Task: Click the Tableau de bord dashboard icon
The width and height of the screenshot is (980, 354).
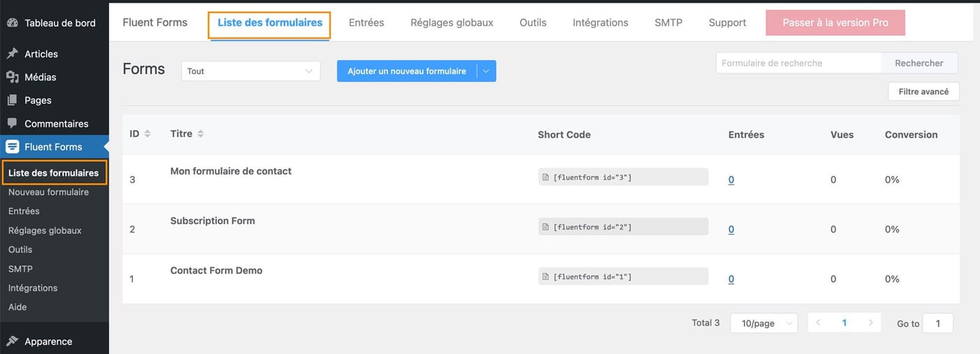Action: (13, 22)
